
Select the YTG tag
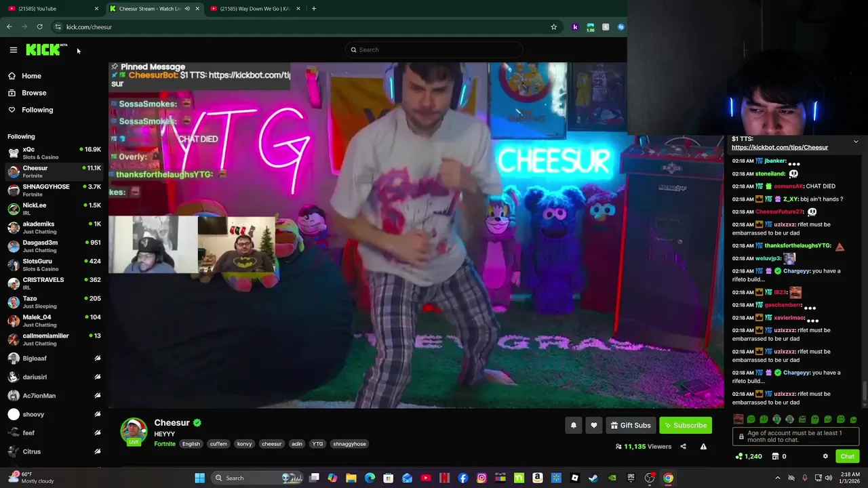[317, 444]
